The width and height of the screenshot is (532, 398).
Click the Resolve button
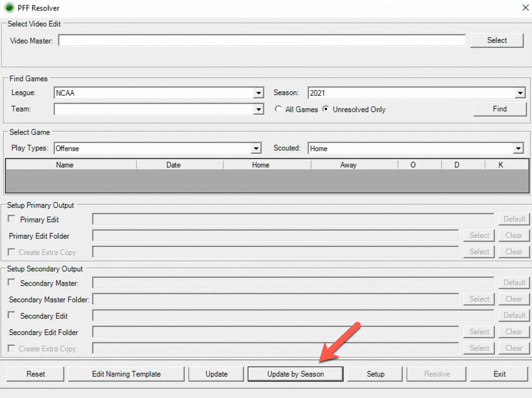[x=437, y=374]
